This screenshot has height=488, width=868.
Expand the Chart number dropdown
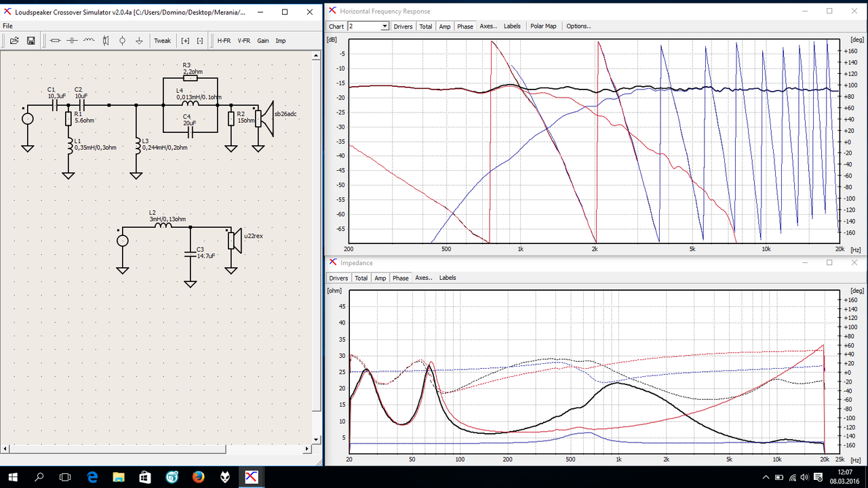coord(385,26)
